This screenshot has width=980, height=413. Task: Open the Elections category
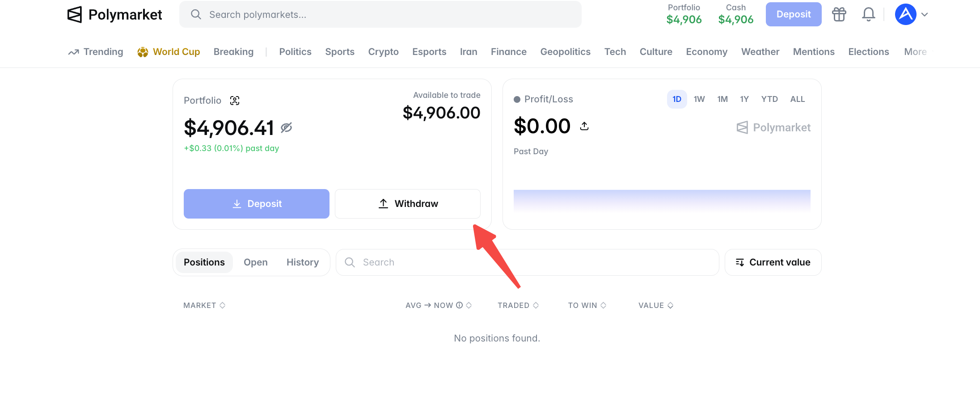[x=869, y=52]
